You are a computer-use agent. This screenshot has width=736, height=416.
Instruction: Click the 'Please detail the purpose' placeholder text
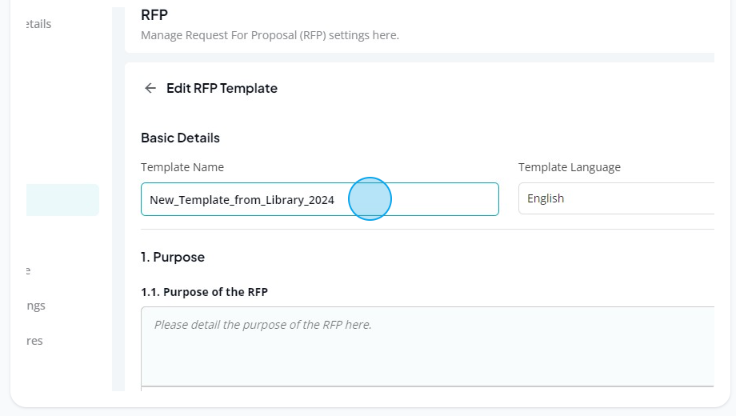click(x=263, y=325)
